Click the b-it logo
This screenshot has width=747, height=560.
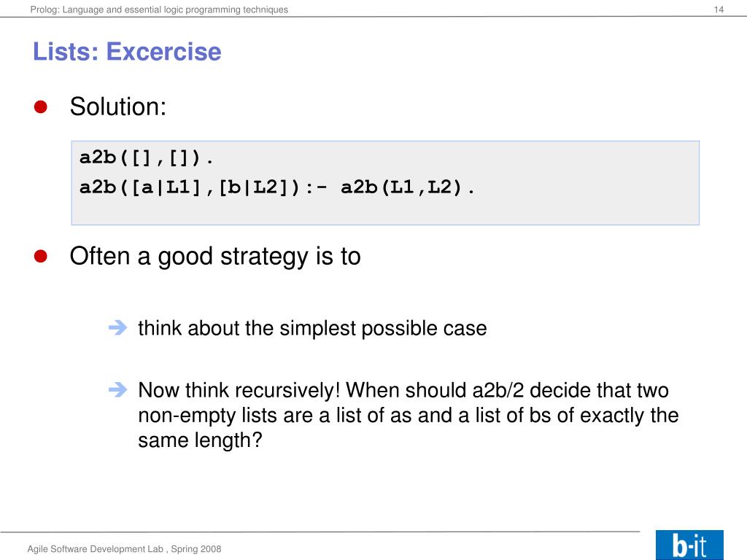point(689,545)
